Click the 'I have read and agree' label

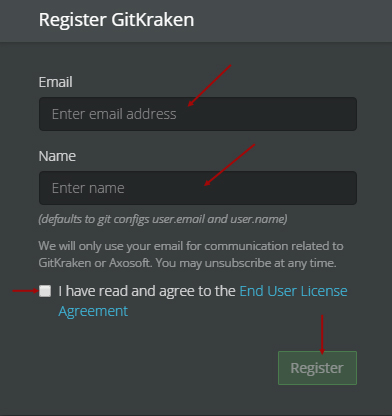point(147,291)
